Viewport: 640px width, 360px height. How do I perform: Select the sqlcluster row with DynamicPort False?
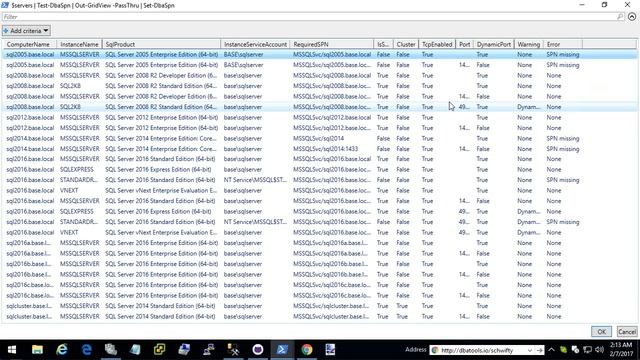[320, 316]
